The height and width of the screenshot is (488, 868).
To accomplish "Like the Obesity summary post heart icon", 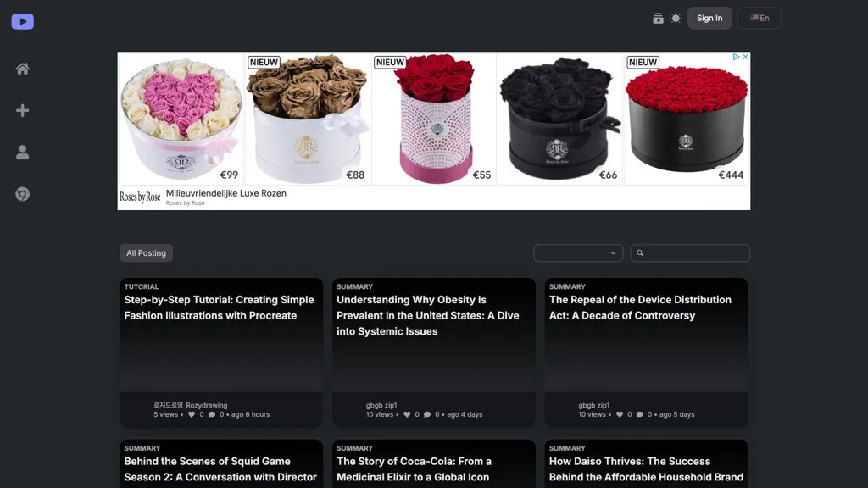I will [x=407, y=414].
